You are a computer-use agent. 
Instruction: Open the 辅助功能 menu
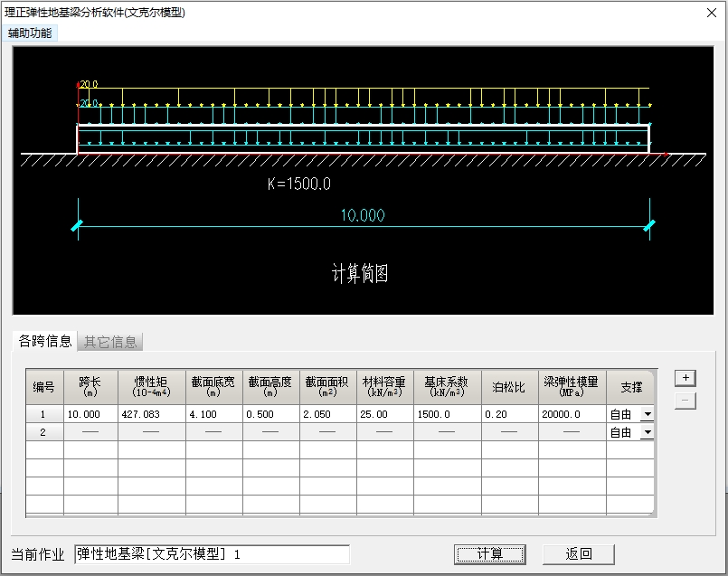[30, 33]
